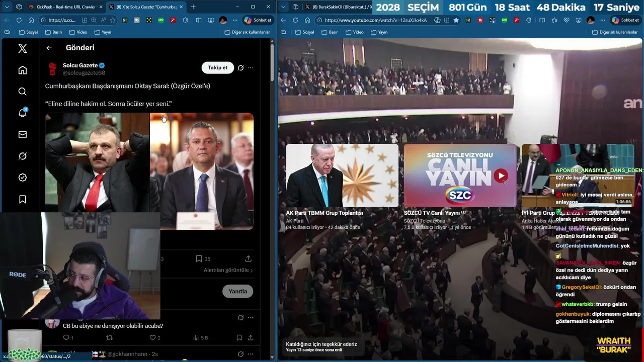
Task: Open browser essentials heart in YouTube window
Action: point(567,20)
